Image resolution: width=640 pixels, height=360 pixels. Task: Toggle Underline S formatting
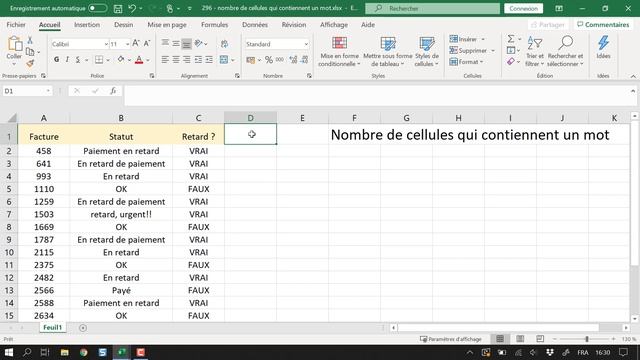[78, 60]
